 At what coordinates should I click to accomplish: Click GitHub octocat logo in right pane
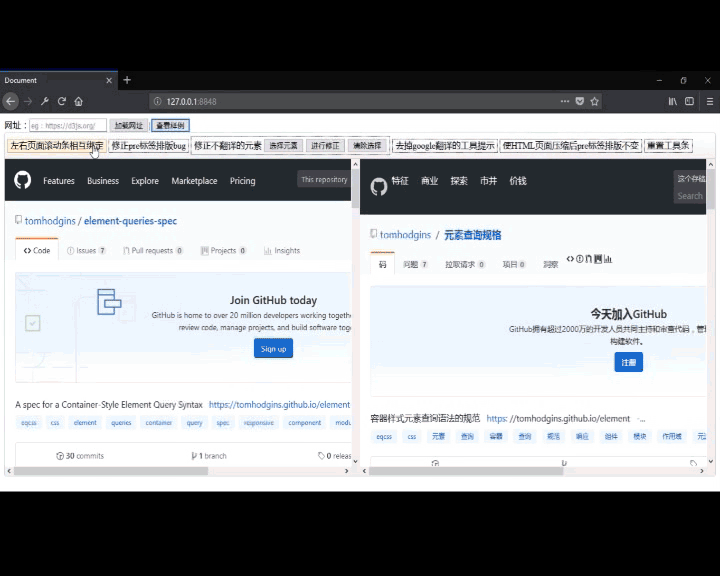[x=379, y=186]
